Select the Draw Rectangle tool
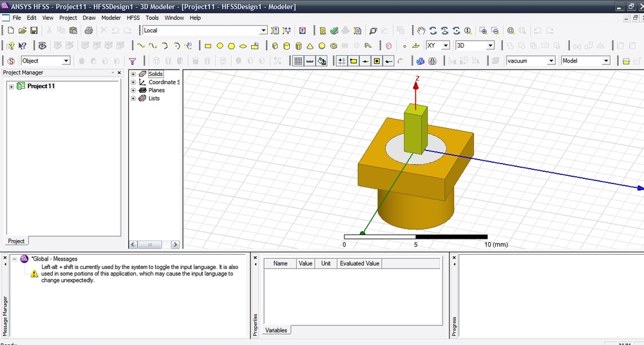The width and height of the screenshot is (644, 345). (x=208, y=46)
